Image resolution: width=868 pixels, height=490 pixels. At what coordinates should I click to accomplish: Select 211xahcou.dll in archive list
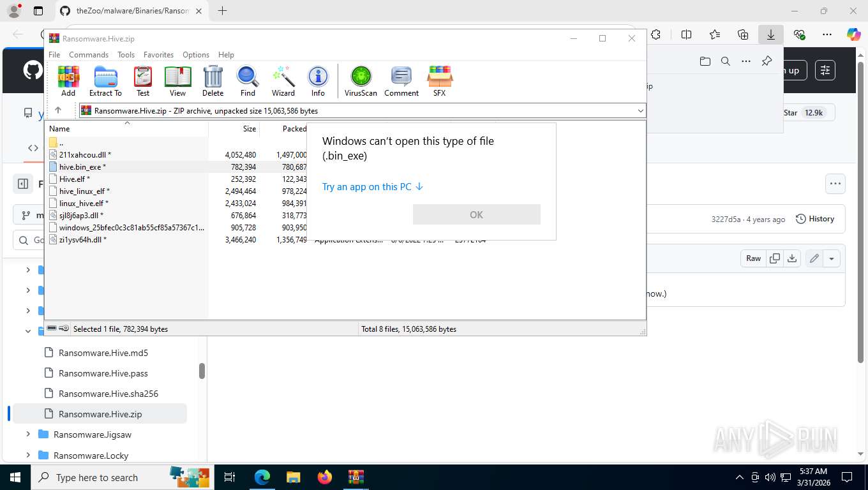pyautogui.click(x=80, y=154)
